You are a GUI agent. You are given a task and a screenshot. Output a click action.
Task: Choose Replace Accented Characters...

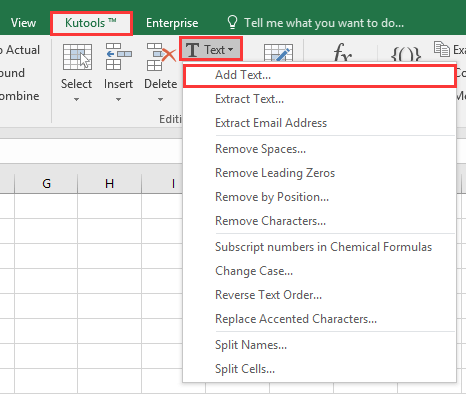[320, 319]
